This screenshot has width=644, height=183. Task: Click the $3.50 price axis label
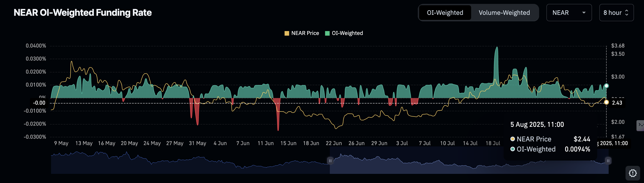click(618, 54)
